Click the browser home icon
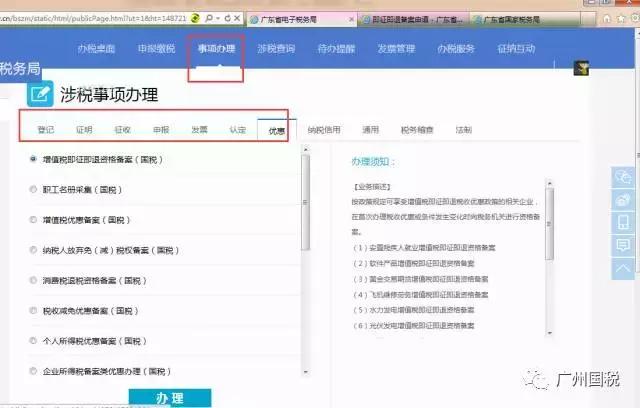 607,19
